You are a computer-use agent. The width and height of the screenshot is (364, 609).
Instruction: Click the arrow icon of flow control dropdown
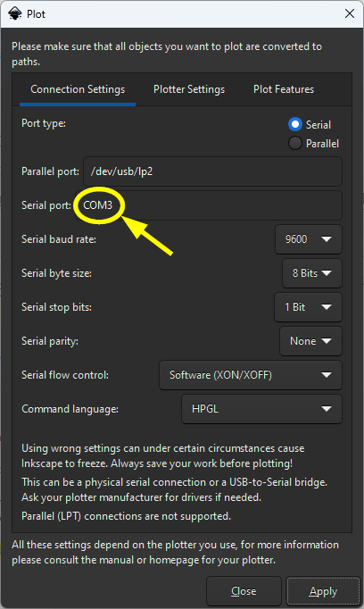[327, 375]
